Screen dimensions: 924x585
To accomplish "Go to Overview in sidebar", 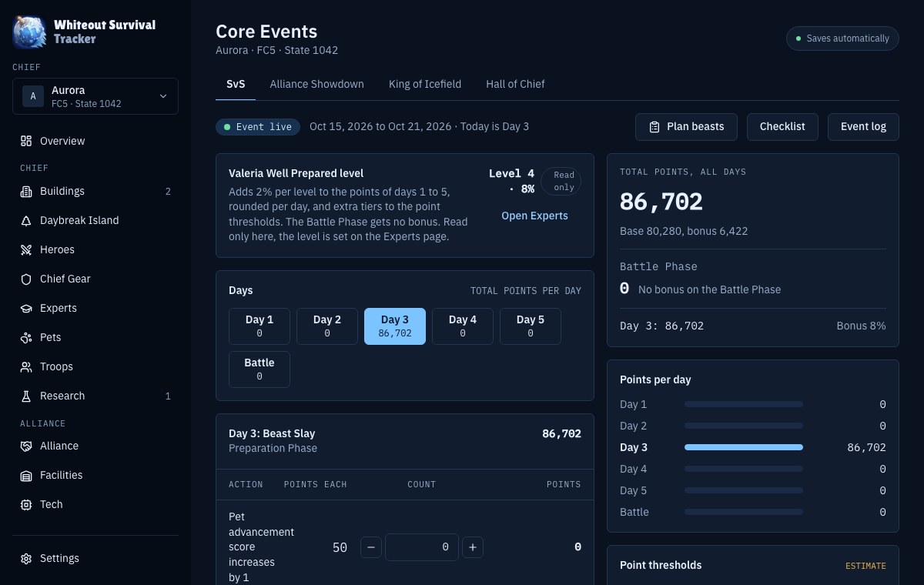I will pyautogui.click(x=95, y=141).
